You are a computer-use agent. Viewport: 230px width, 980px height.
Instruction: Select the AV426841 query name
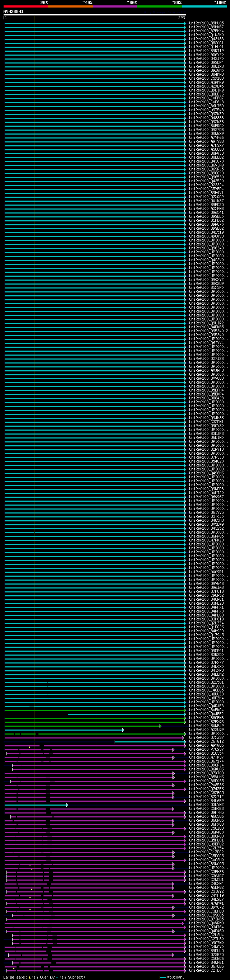(x=13, y=12)
